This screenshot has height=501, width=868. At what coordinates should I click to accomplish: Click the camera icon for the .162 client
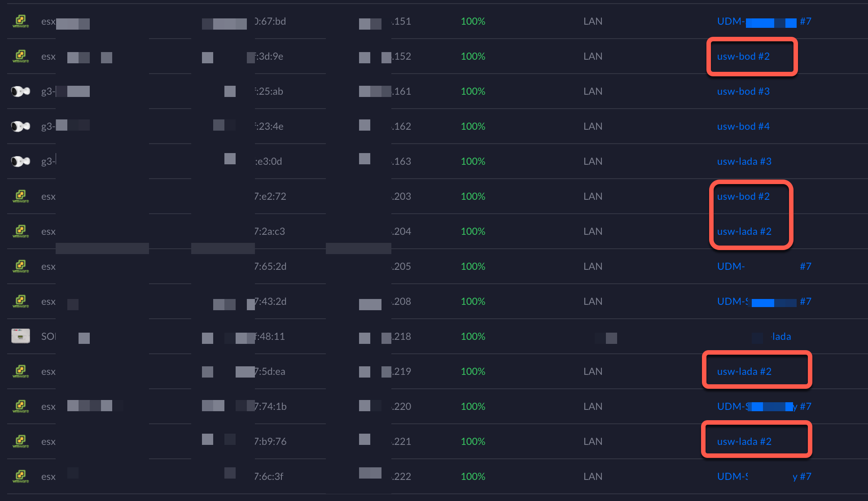click(x=21, y=126)
